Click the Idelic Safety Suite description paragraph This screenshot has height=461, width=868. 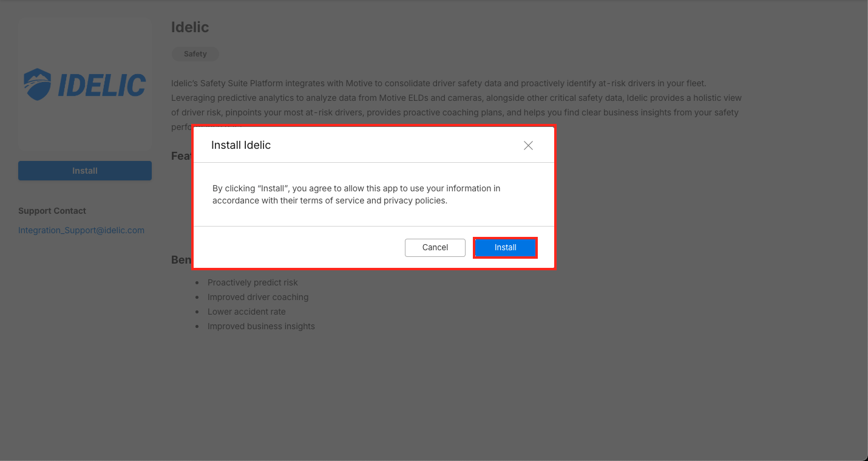[456, 105]
